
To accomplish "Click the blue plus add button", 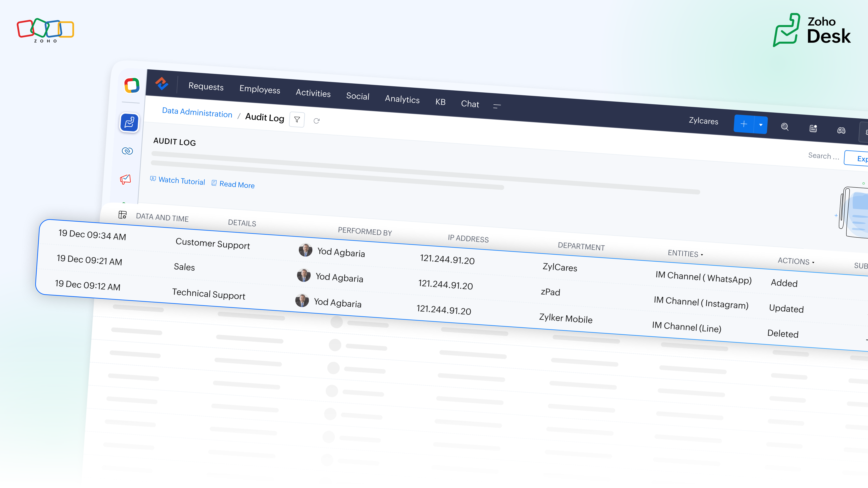I will [x=744, y=124].
